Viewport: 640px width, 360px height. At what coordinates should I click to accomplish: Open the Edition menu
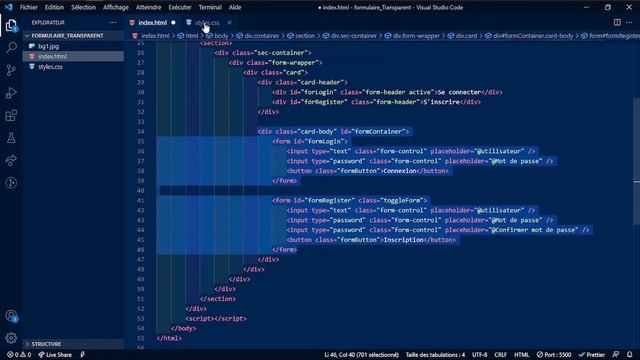coord(54,7)
